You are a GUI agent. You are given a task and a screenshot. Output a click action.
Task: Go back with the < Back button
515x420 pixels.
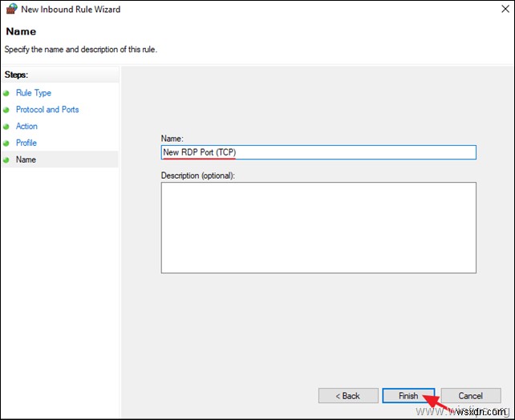(348, 396)
